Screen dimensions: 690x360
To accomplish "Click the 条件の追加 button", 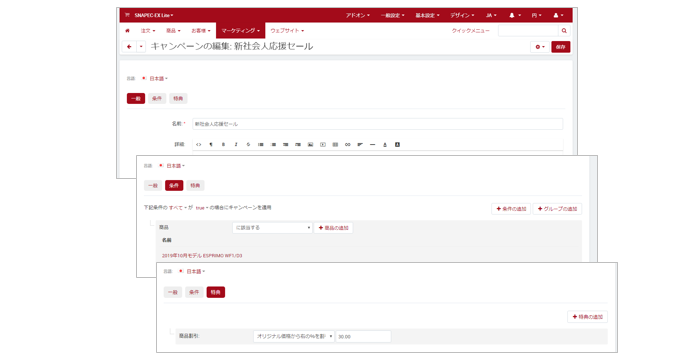I will coord(511,209).
